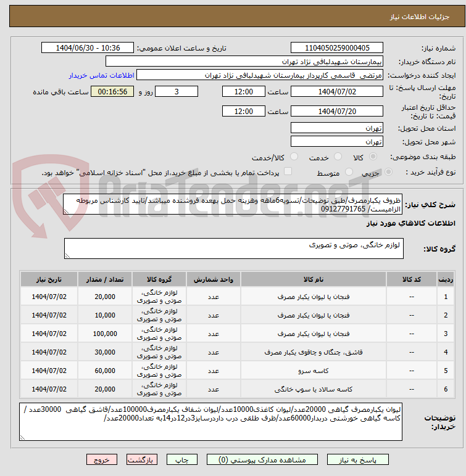The width and height of the screenshot is (466, 476).
Task: Click quantity 10,000 in row 2
Action: tap(105, 315)
